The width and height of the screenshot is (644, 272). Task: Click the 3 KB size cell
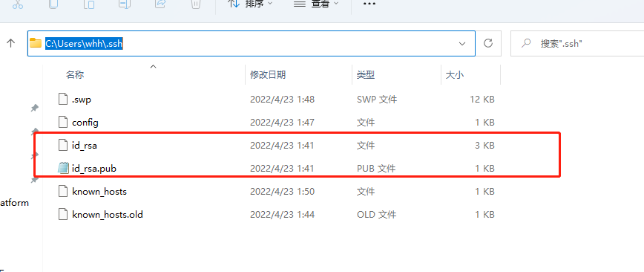tap(485, 146)
